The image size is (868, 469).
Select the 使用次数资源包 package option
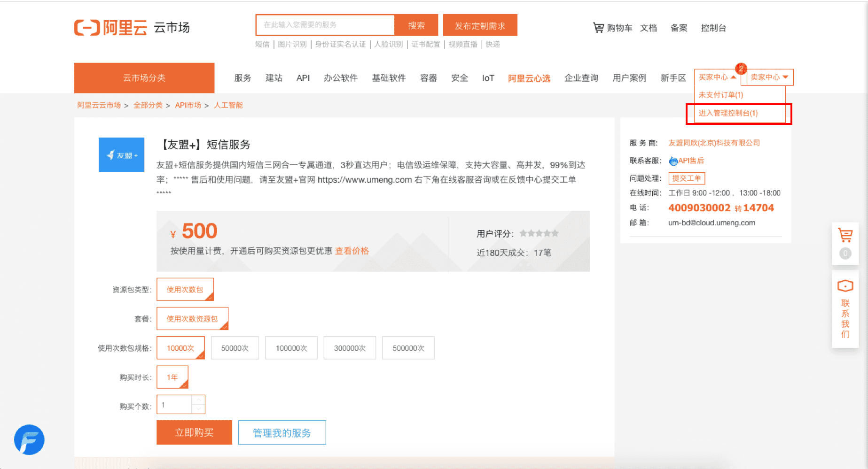point(192,318)
